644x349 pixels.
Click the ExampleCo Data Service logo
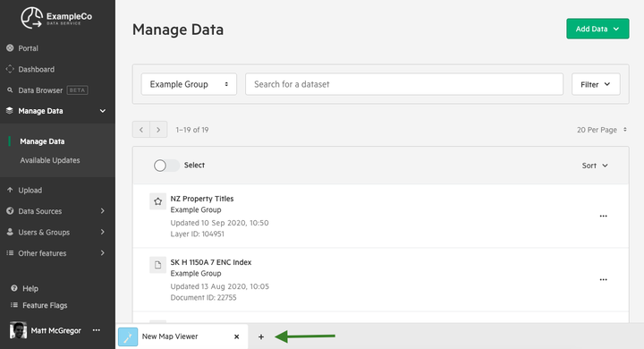pos(56,18)
